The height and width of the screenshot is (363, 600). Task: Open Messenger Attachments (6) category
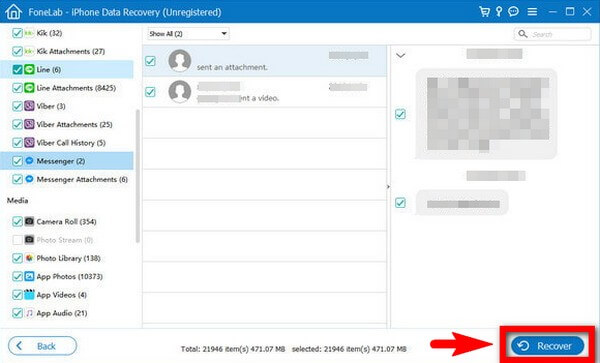point(82,179)
